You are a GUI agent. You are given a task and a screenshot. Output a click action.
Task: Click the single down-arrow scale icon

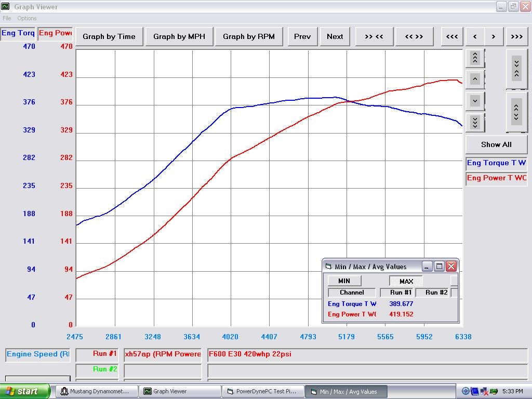(x=474, y=100)
